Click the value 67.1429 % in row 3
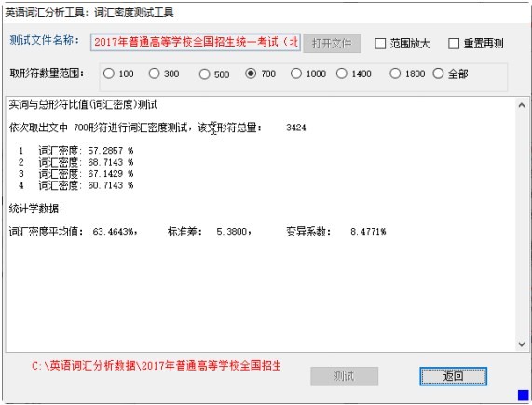 tap(111, 173)
